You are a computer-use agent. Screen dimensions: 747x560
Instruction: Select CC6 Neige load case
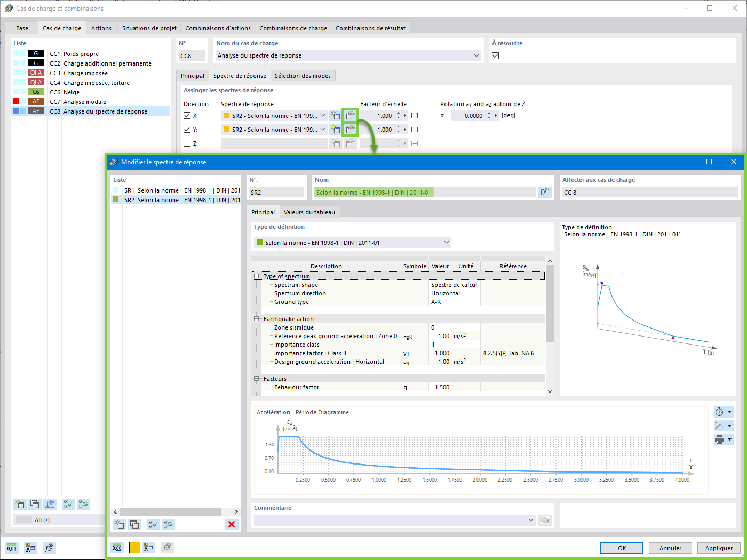pos(91,92)
